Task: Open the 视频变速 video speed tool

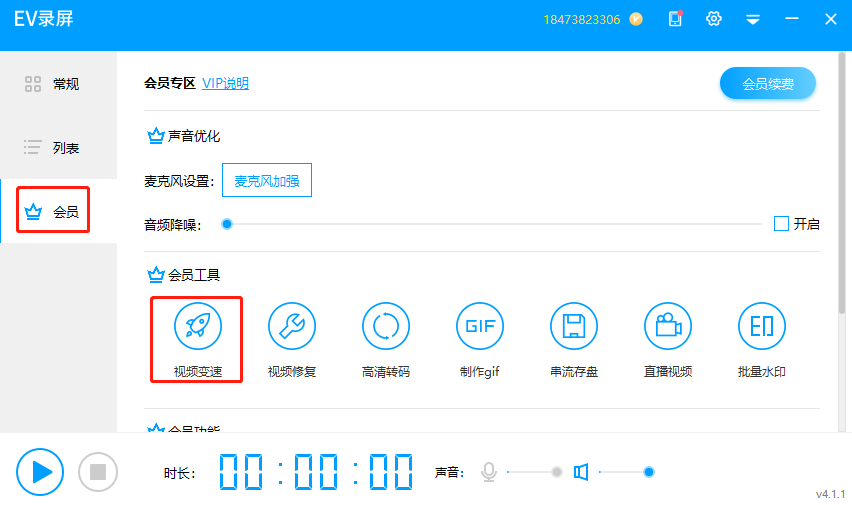Action: (x=197, y=340)
